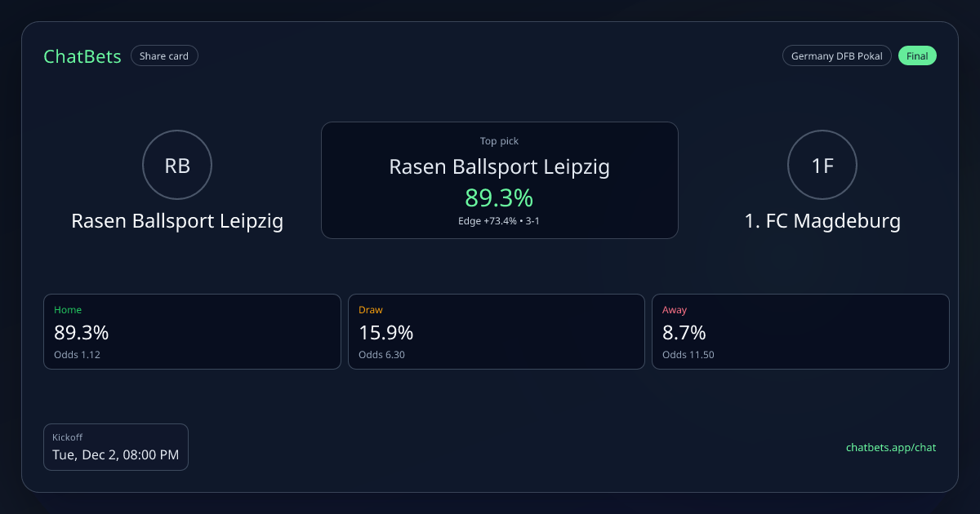Click the ChatBets logo
Image resolution: width=980 pixels, height=514 pixels.
[x=82, y=56]
